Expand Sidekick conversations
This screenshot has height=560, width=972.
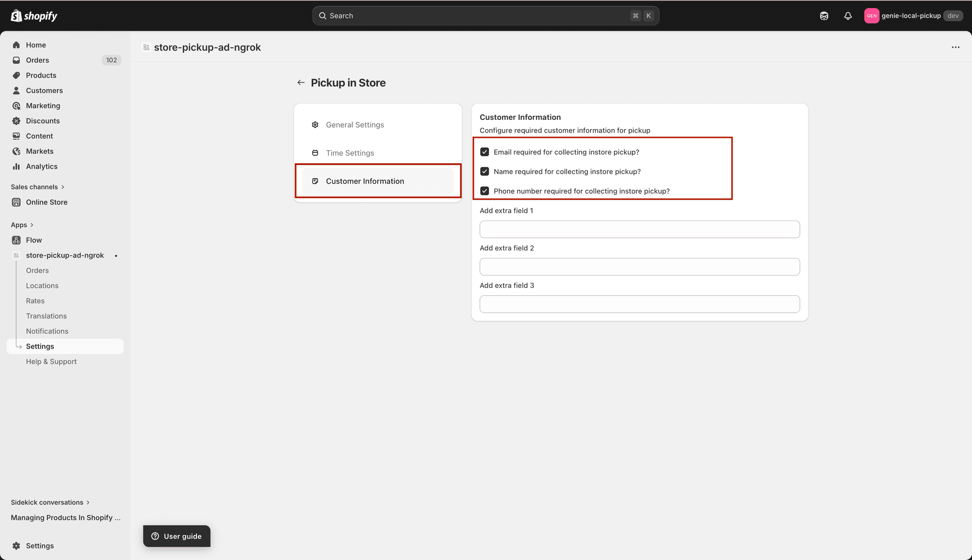pos(49,502)
